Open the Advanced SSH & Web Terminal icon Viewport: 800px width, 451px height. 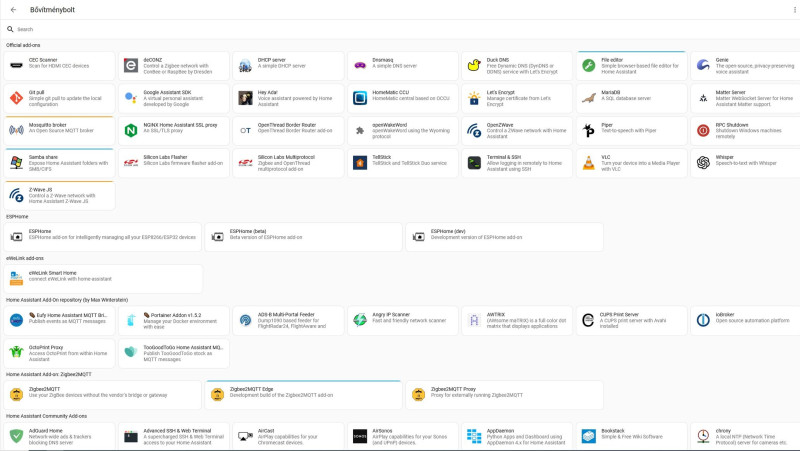[131, 436]
